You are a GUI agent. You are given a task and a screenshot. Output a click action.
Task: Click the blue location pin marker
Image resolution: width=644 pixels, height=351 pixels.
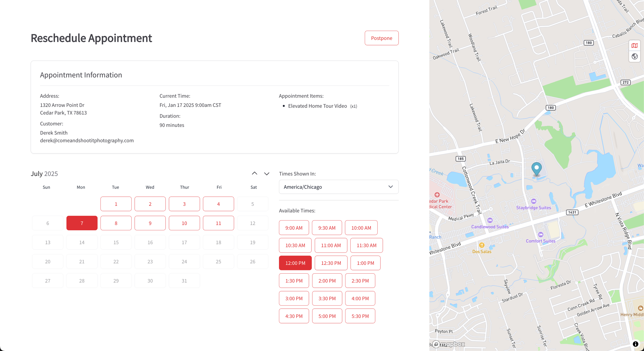point(537,168)
